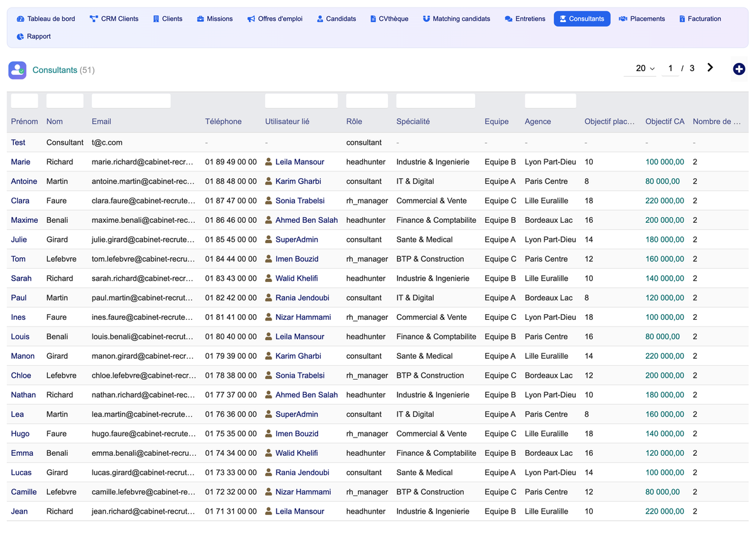Image resolution: width=756 pixels, height=542 pixels.
Task: Click user icon beside SuperAdmin in Julie row
Action: click(x=269, y=240)
